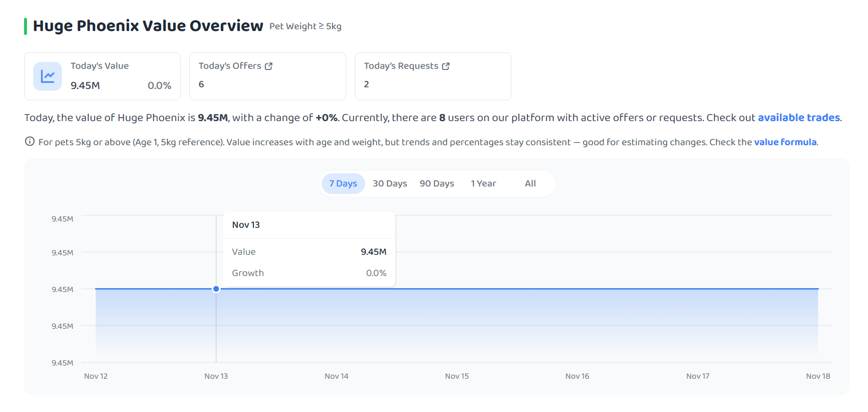This screenshot has width=868, height=412.
Task: Open the external link icon next to Today's Requests
Action: [445, 66]
